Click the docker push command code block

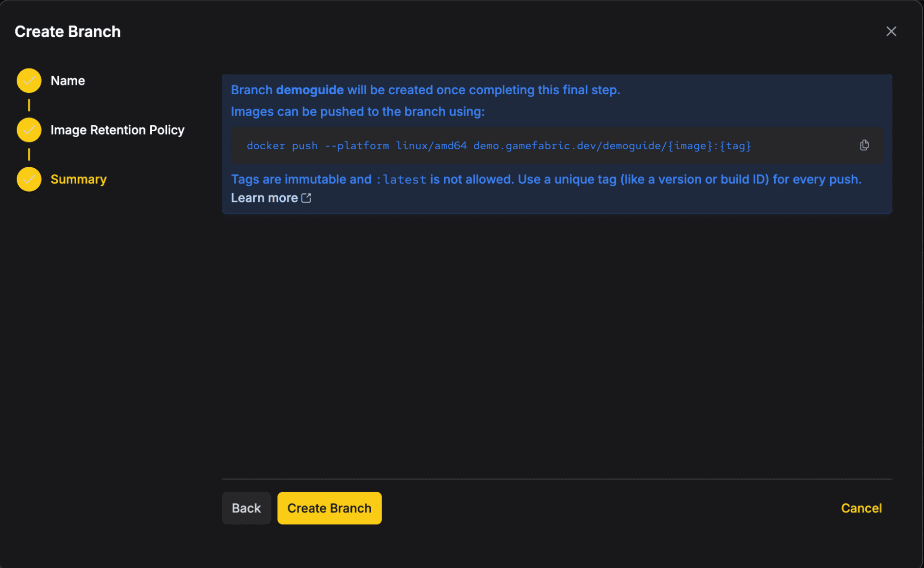point(557,146)
